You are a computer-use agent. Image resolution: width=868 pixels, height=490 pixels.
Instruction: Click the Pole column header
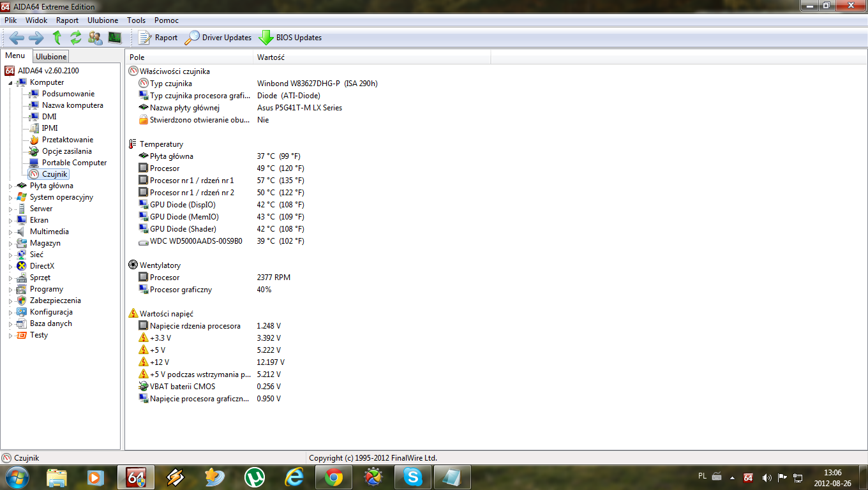tap(189, 57)
